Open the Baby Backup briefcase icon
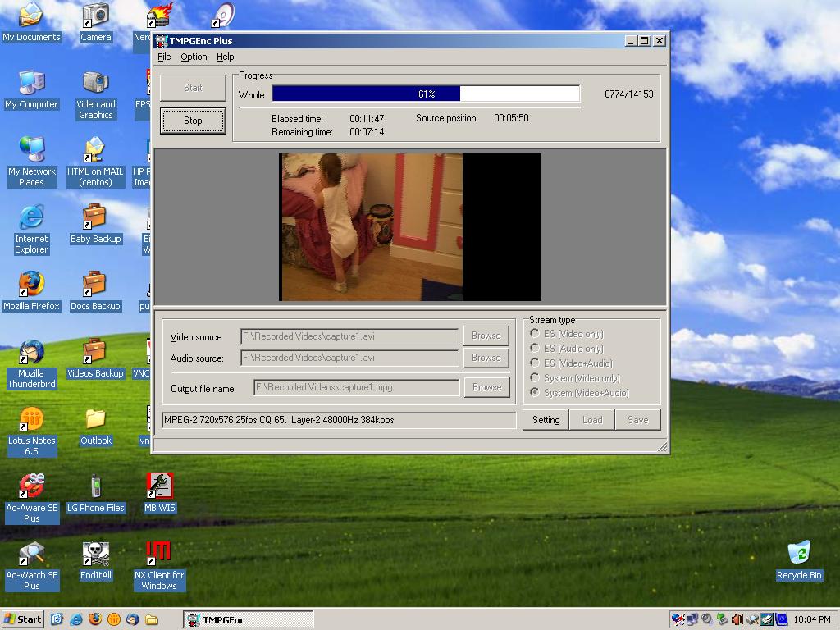This screenshot has height=630, width=840. pyautogui.click(x=95, y=225)
